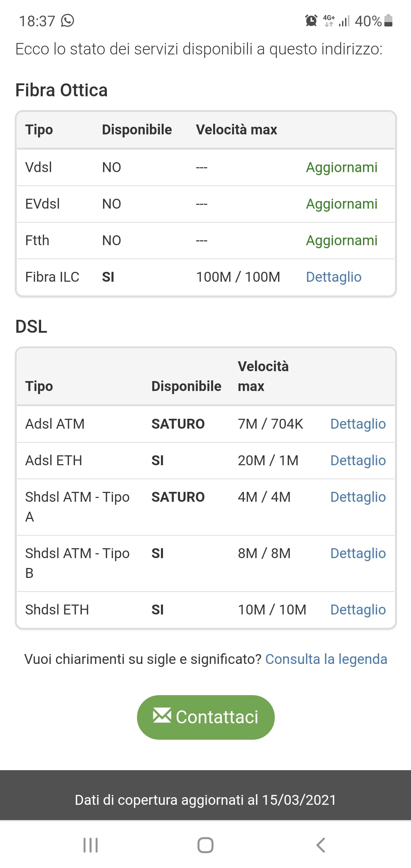View Dettaglio for Shdsl ATM Tipo A

pyautogui.click(x=358, y=497)
